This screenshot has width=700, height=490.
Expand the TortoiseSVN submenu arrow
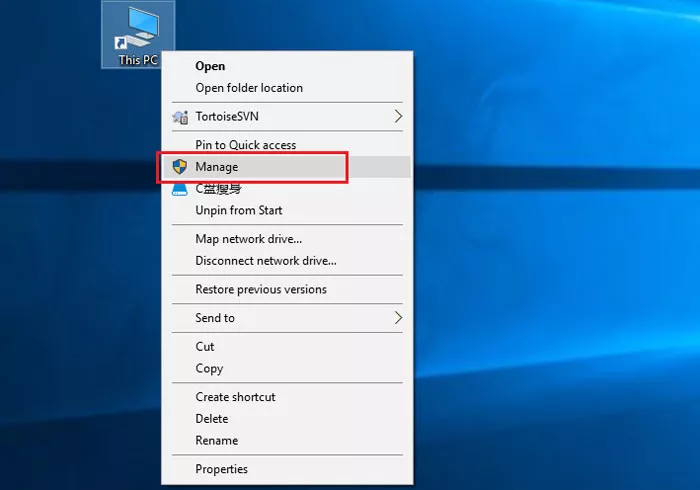(x=397, y=117)
